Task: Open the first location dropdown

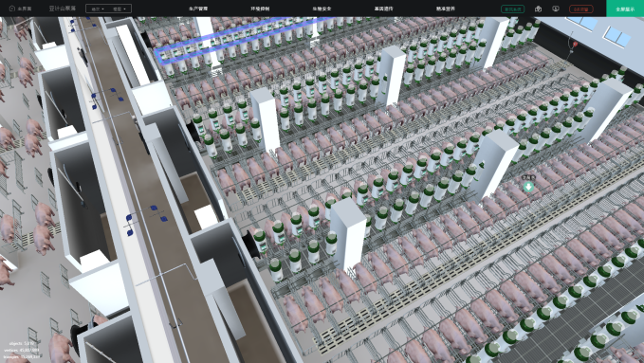Action: 98,9
